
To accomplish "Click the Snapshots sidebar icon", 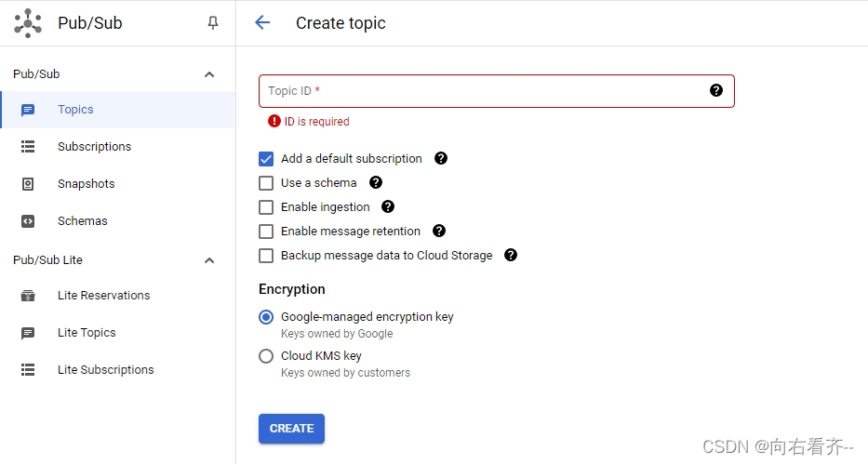I will coord(28,184).
